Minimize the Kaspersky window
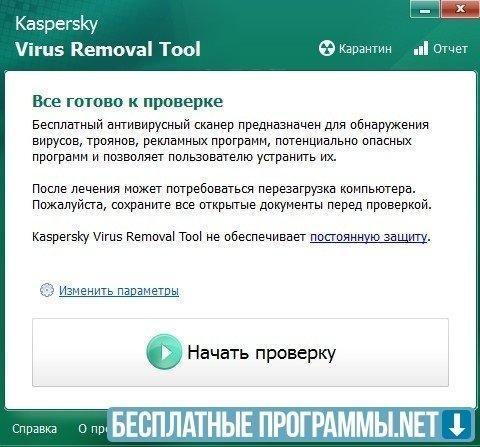Screen dimensions: 480x447 pos(425,10)
